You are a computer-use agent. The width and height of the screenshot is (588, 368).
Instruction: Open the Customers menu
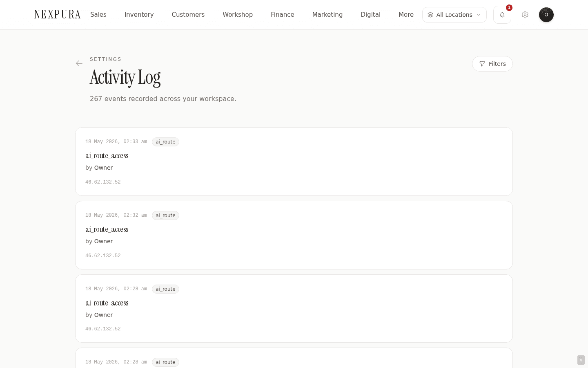(188, 15)
